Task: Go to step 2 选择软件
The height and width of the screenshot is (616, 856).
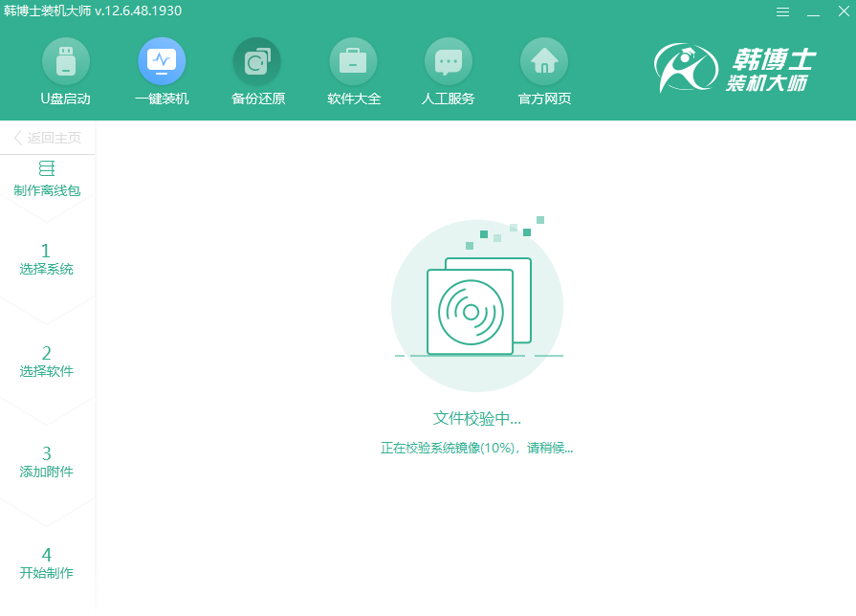Action: [x=48, y=360]
